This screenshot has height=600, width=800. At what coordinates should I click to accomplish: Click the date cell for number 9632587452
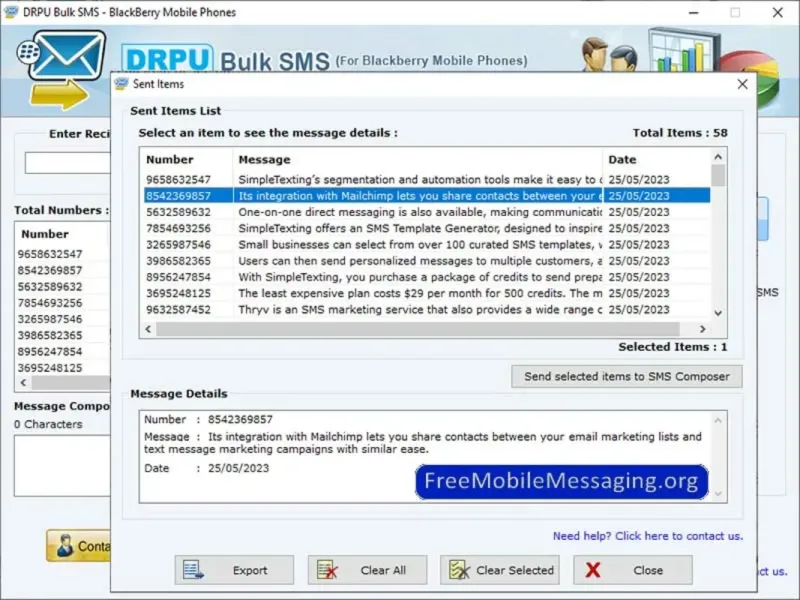coord(639,310)
